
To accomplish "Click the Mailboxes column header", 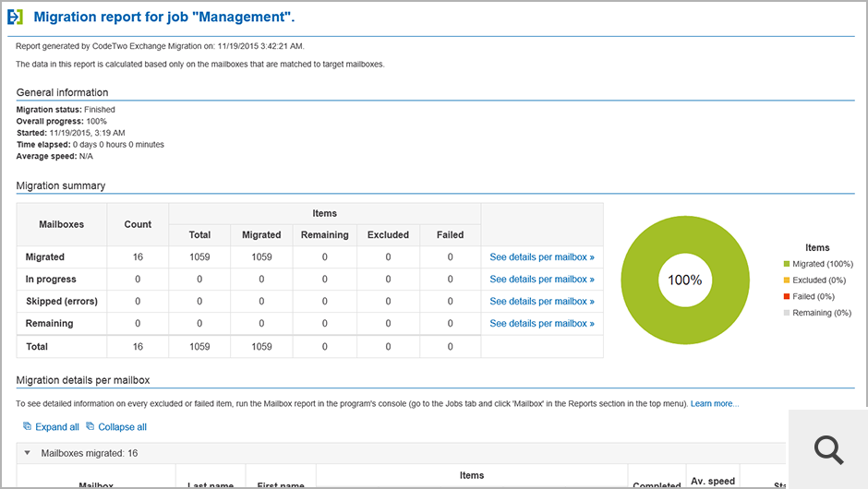I will (x=62, y=224).
